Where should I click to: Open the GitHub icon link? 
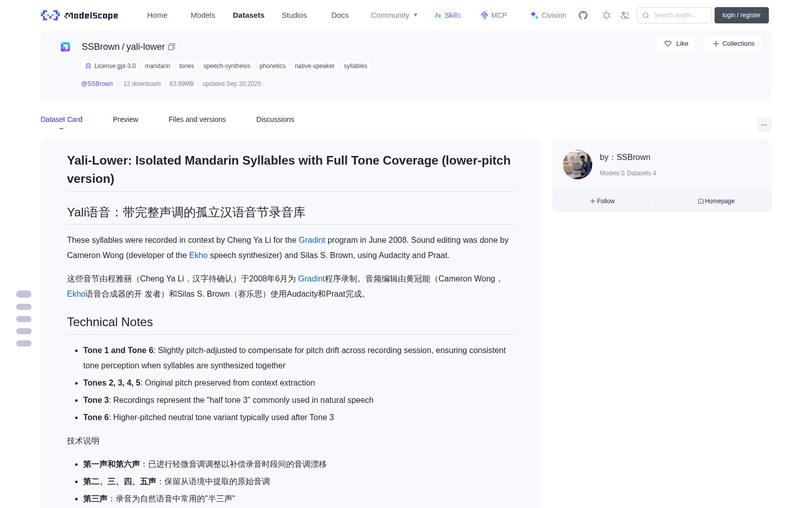(x=583, y=15)
